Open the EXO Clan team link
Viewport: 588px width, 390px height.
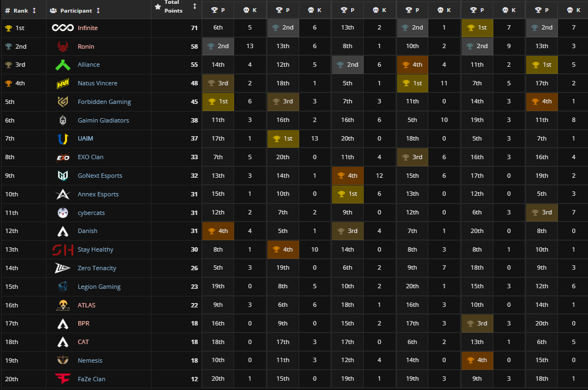pos(90,157)
